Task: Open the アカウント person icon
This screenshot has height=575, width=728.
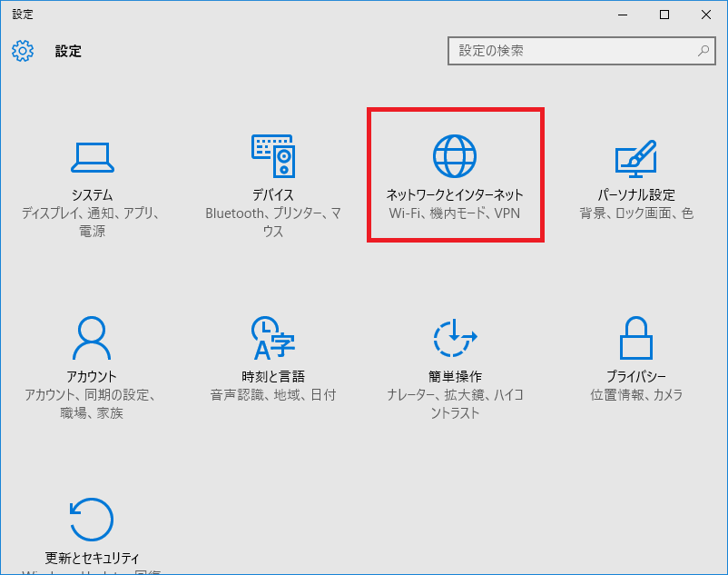Action: coord(92,338)
